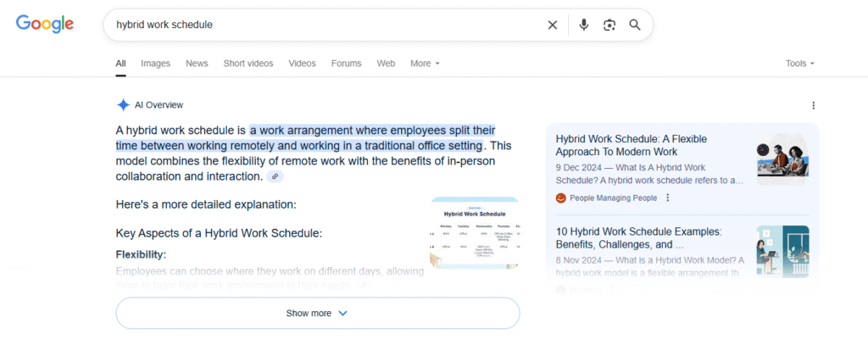Expand AI Overview with Show more
The width and height of the screenshot is (868, 340).
[x=317, y=313]
